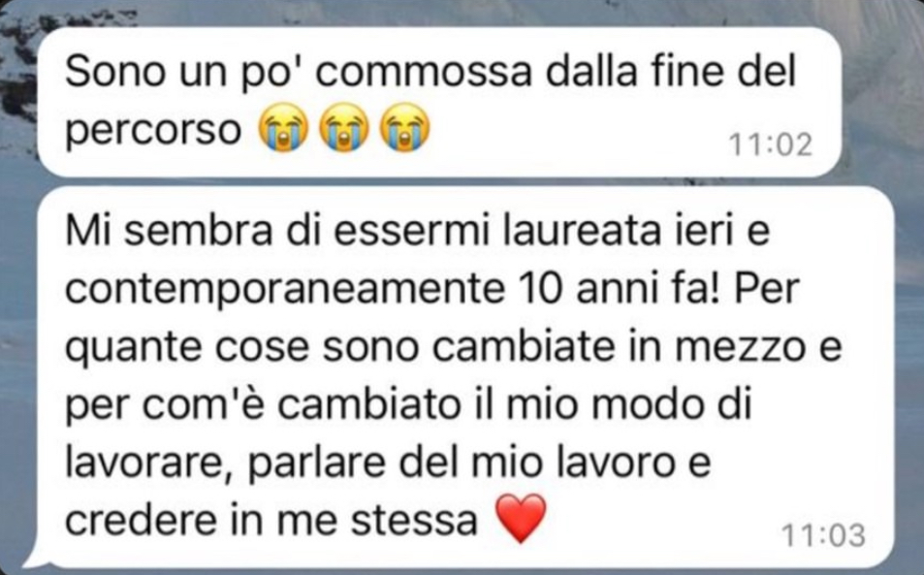The width and height of the screenshot is (924, 575).
Task: Tap the red heart emoji
Action: 521,519
